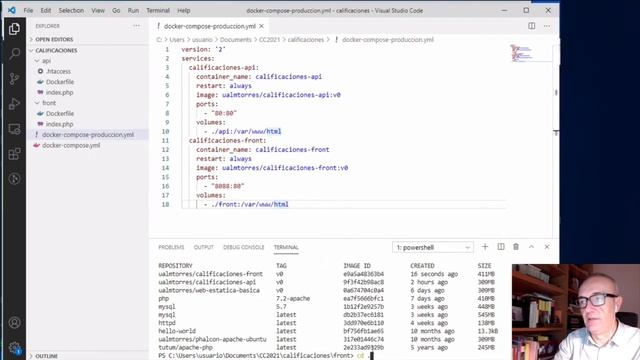Open Dockerfile under front folder
The height and width of the screenshot is (360, 640).
coord(60,113)
